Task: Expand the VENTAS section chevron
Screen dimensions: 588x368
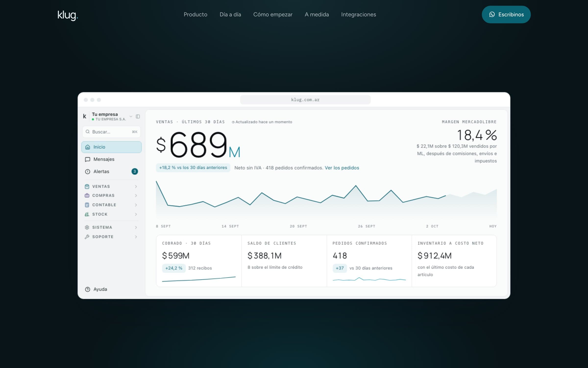Action: (x=136, y=187)
